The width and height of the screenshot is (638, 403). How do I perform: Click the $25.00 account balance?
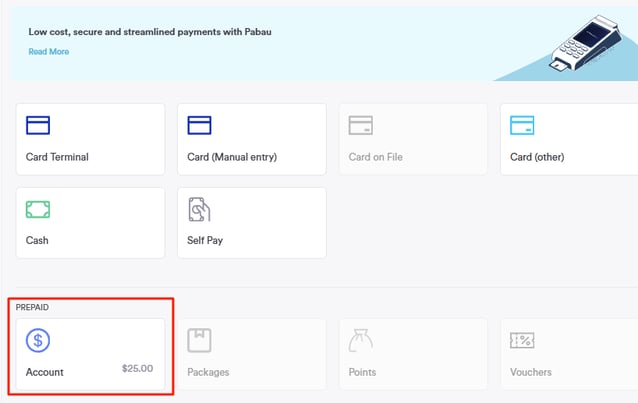[137, 369]
